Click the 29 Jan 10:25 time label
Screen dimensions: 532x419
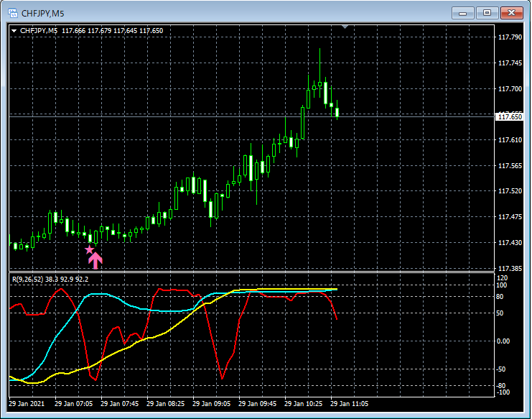(303, 404)
